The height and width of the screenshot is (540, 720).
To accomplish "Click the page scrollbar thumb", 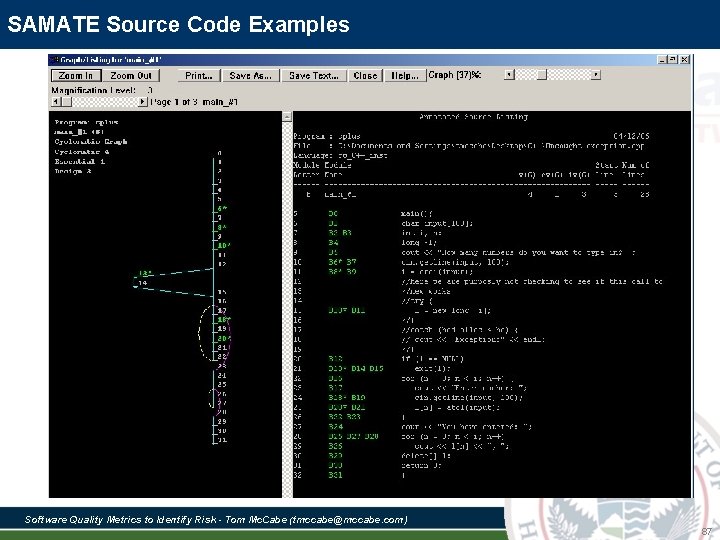I will tap(67, 101).
